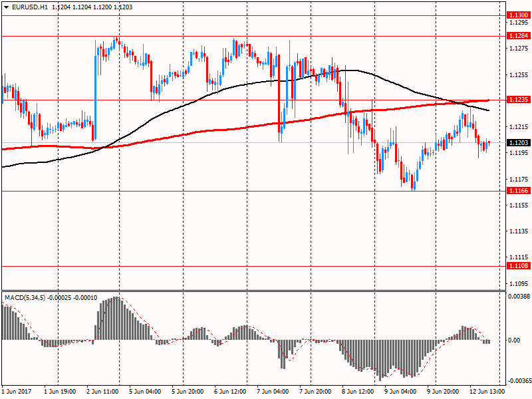This screenshot has height=399, width=532.
Task: Click the 1.1255 price scale value
Action: click(519, 75)
